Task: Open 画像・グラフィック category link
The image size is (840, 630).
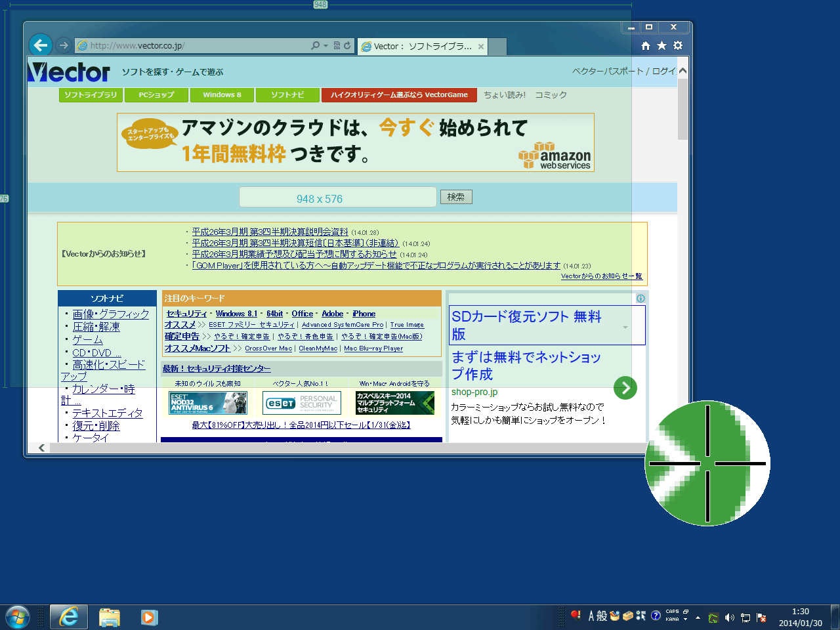Action: [111, 314]
